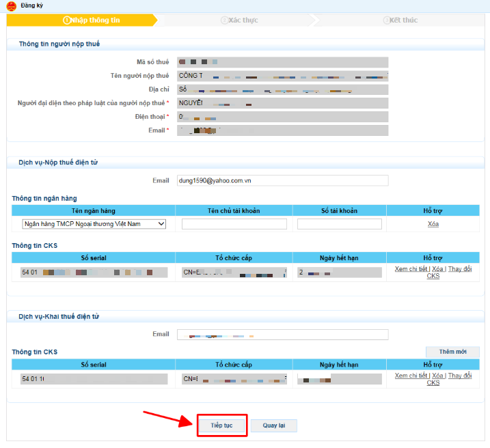Click 'Ngày hết hạn' field in Nộp thuế CKS
Viewport: 490px width, 448px height.
point(340,272)
